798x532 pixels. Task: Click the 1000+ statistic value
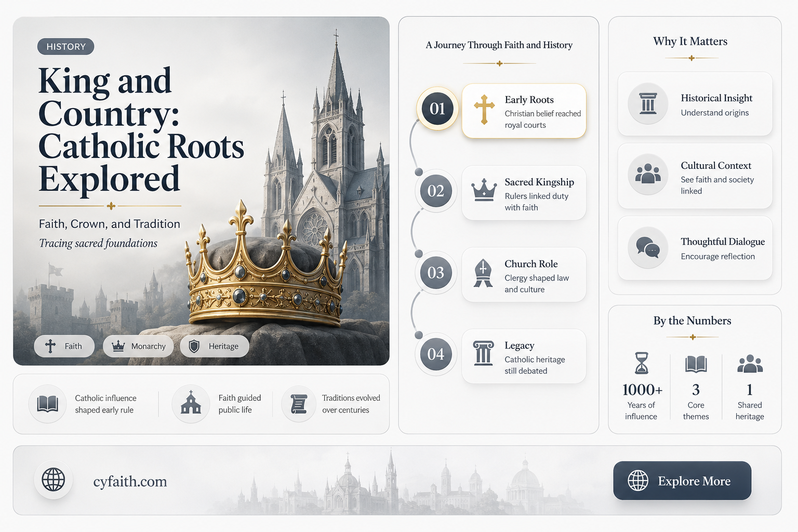click(642, 390)
